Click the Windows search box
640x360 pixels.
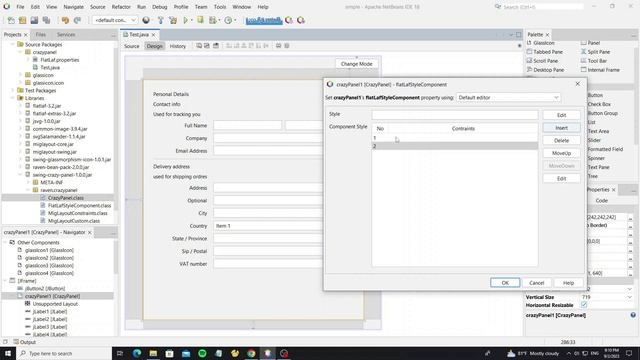(x=64, y=353)
